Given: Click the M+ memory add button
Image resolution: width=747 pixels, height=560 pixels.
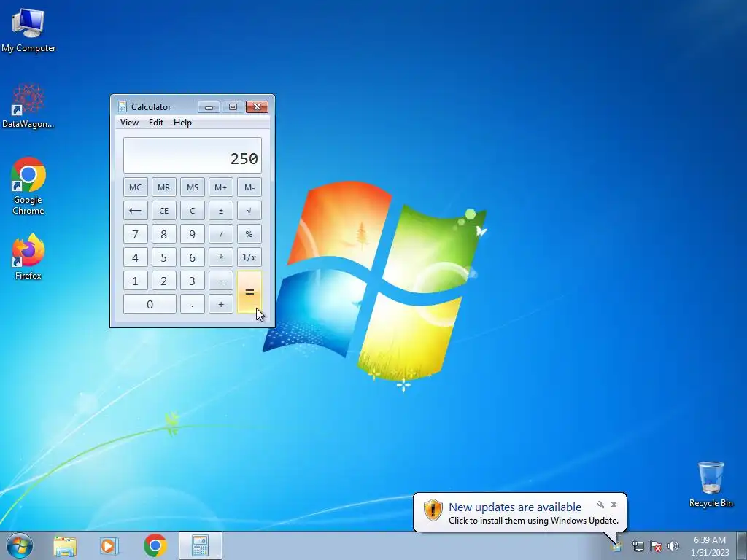Looking at the screenshot, I should coord(220,187).
